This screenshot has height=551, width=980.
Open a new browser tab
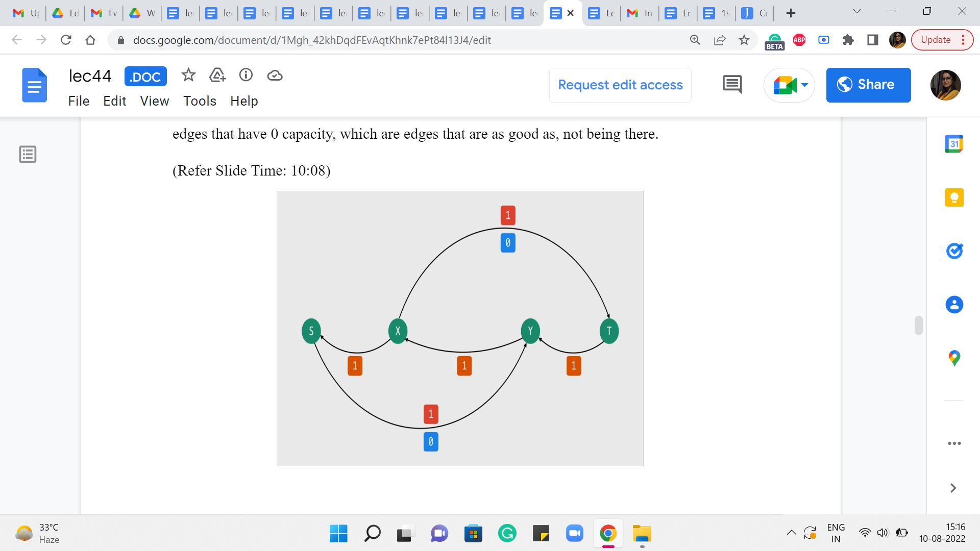coord(791,13)
